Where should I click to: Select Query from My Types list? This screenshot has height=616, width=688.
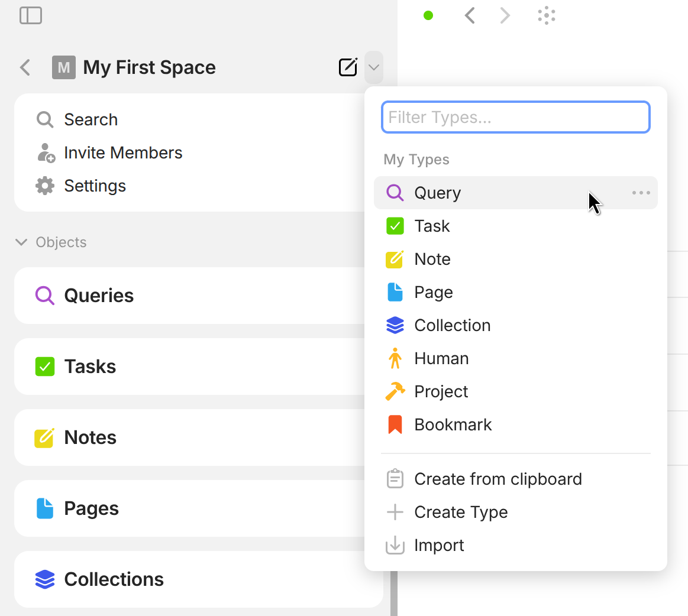[x=438, y=193]
